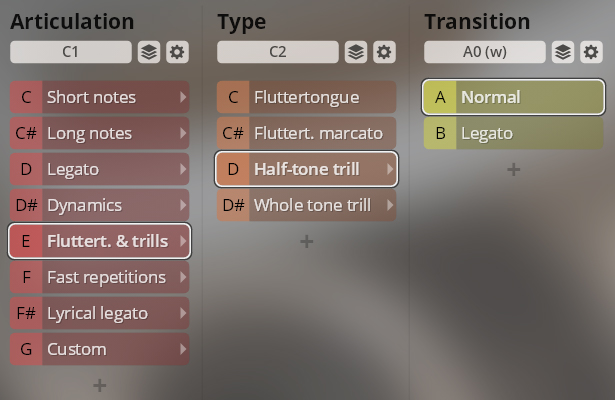Choose the Long notes articulation

pos(99,133)
